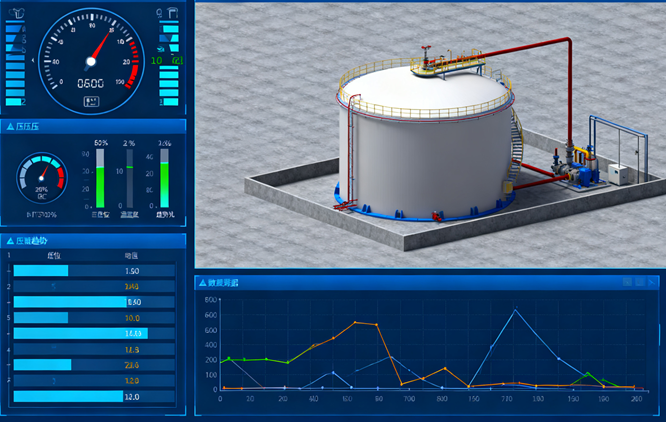
Task: Click the green vertical bar labeled 50%
Action: (x=100, y=180)
